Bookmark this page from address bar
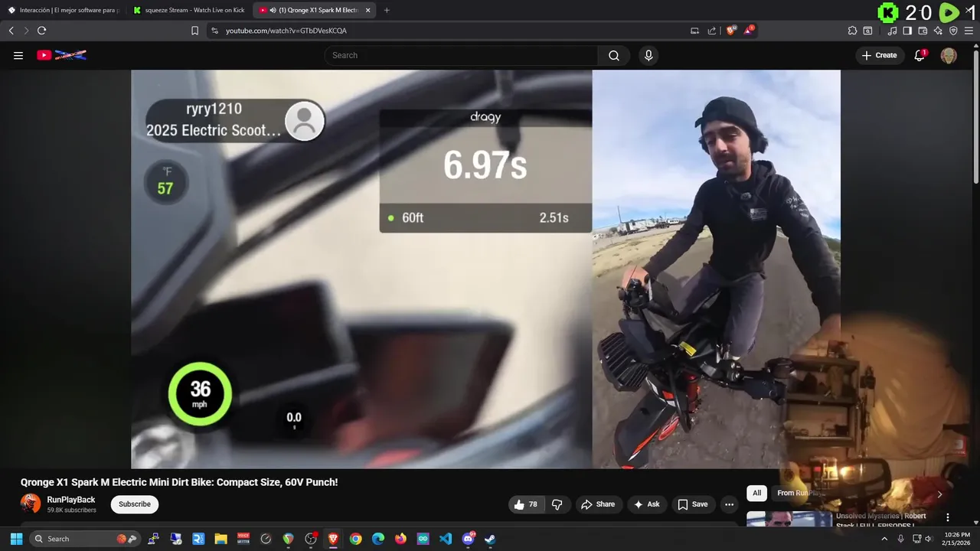This screenshot has width=980, height=551. point(194,31)
